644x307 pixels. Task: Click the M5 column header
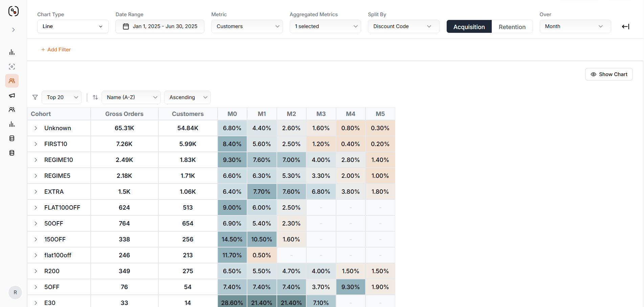coord(380,114)
